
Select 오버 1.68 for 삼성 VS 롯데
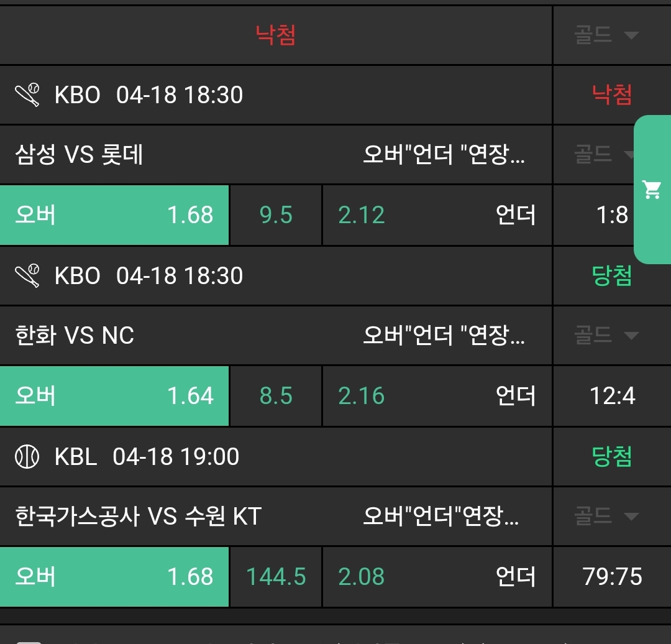114,215
